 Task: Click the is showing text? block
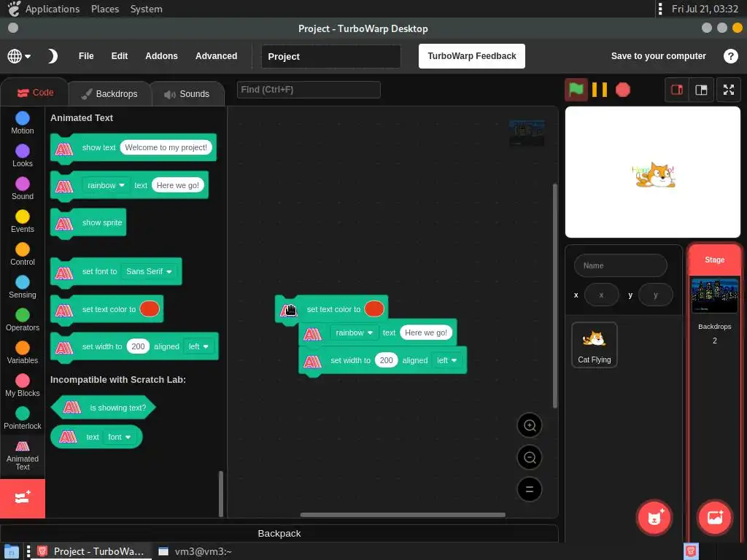tap(103, 408)
